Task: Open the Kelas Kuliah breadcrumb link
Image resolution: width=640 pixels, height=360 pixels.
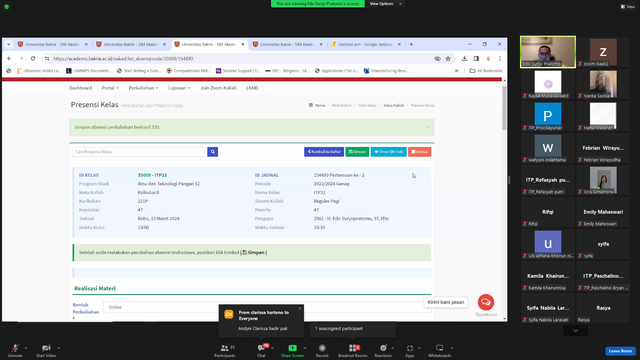Action: 393,105
